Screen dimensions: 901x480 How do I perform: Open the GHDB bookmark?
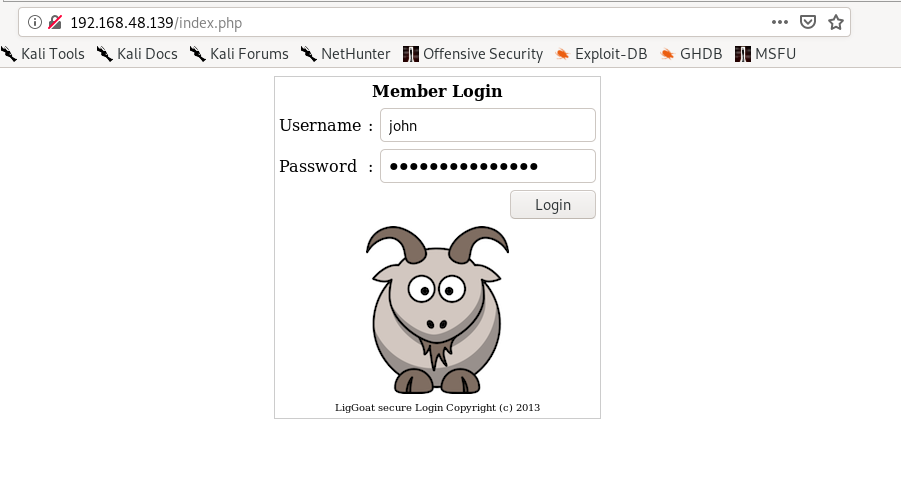tap(691, 54)
